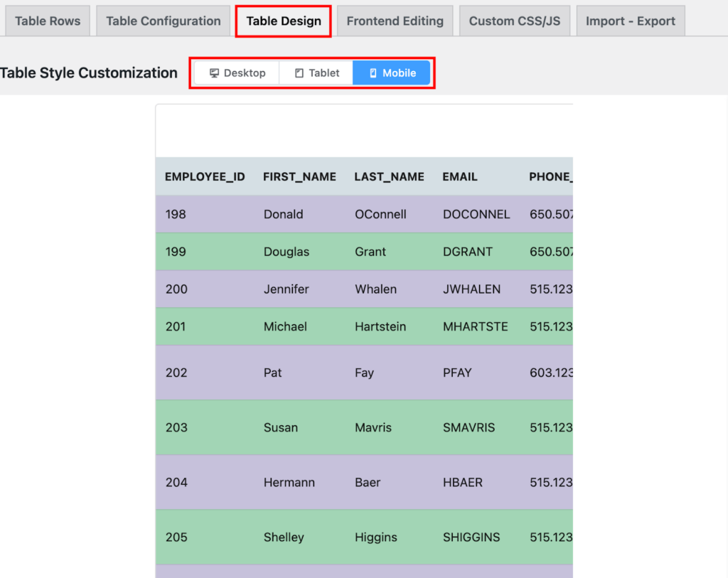The width and height of the screenshot is (728, 578).
Task: Click the last name Baer
Action: (x=368, y=482)
